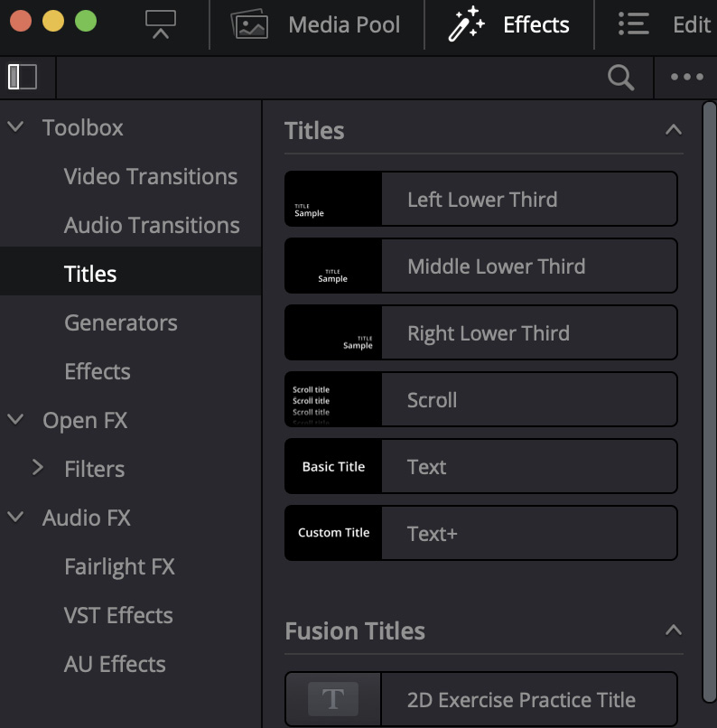Select Audio FX in the sidebar
This screenshot has height=728, width=717.
point(87,518)
